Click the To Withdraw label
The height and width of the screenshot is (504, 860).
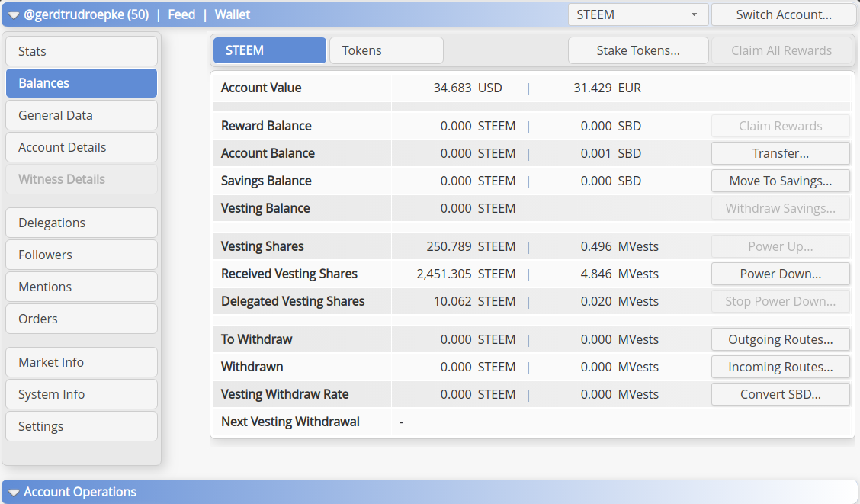(x=257, y=339)
